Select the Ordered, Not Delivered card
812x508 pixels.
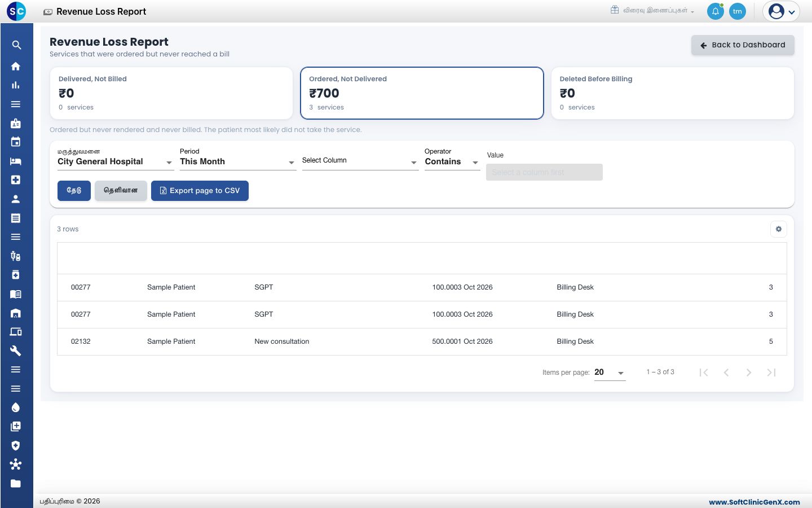click(422, 93)
